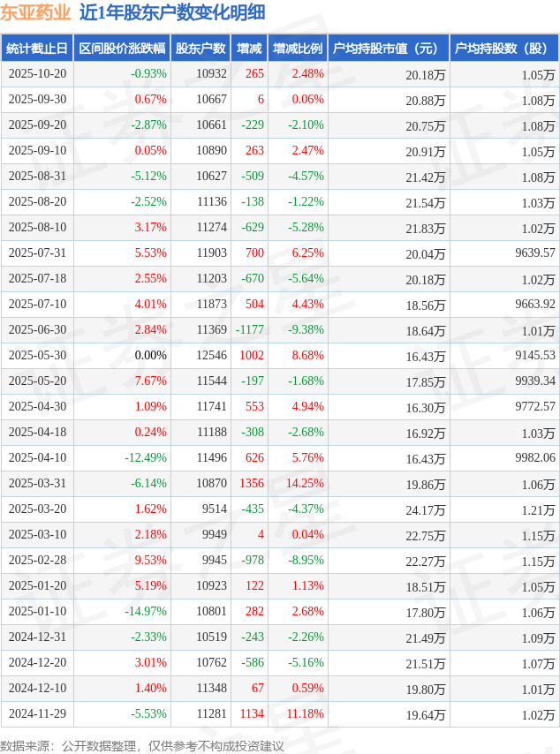Click the 2025-10-20 date cell
This screenshot has width=560, height=754.
(37, 74)
